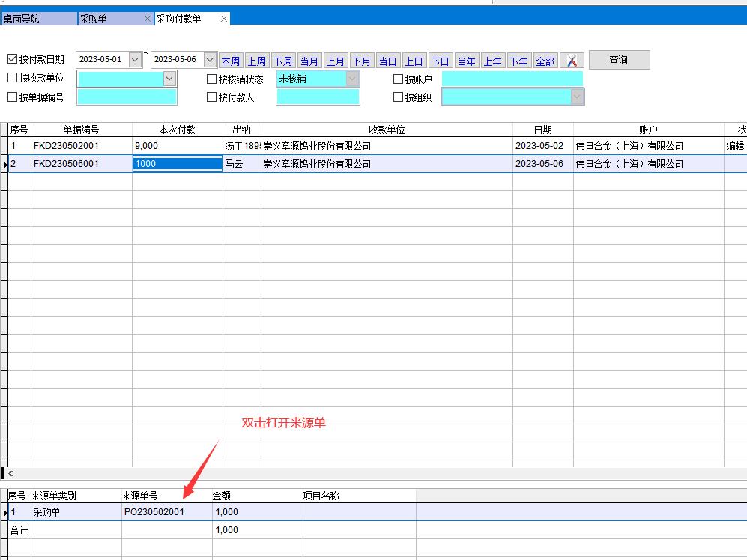Select the 上月 quick date button
Screen dimensions: 747x560
tap(336, 61)
